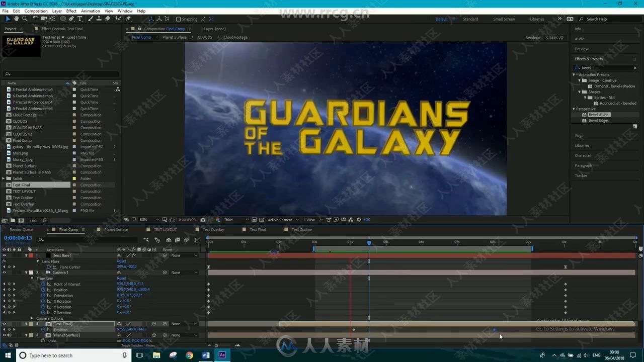Expand the Solids folder in Project panel
This screenshot has width=644, height=362.
pos(4,178)
